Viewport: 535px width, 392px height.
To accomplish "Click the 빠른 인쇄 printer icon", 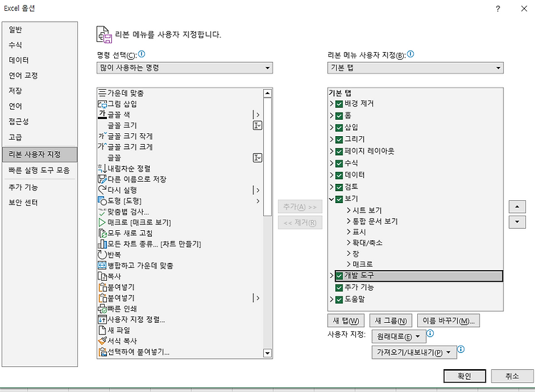I will coord(102,309).
